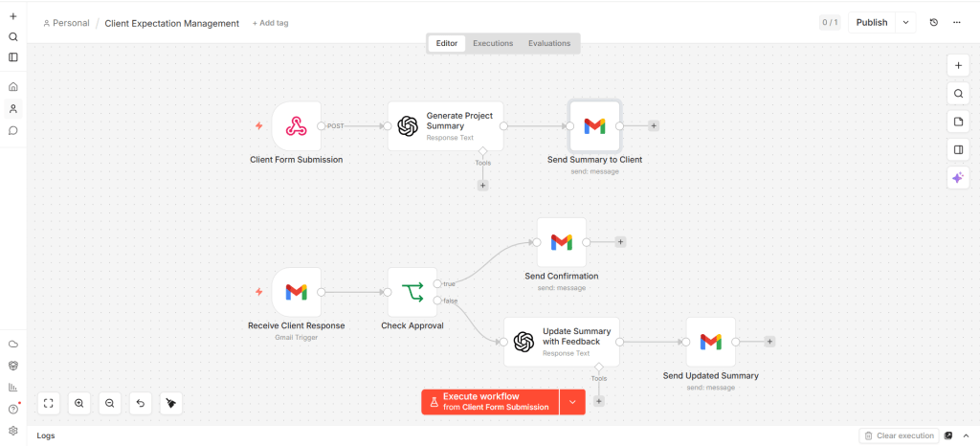
Task: Click the fit-to-view zoom icon
Action: pyautogui.click(x=49, y=404)
